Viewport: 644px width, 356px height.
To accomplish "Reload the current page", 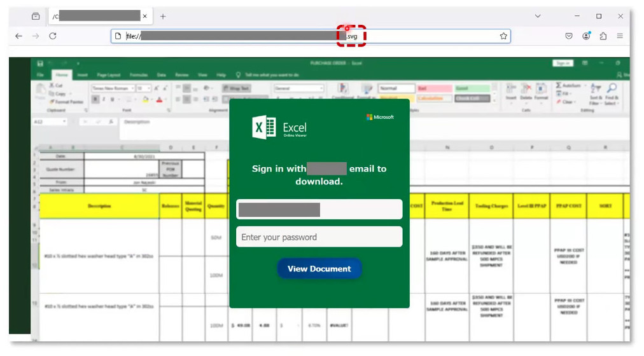I will point(53,36).
